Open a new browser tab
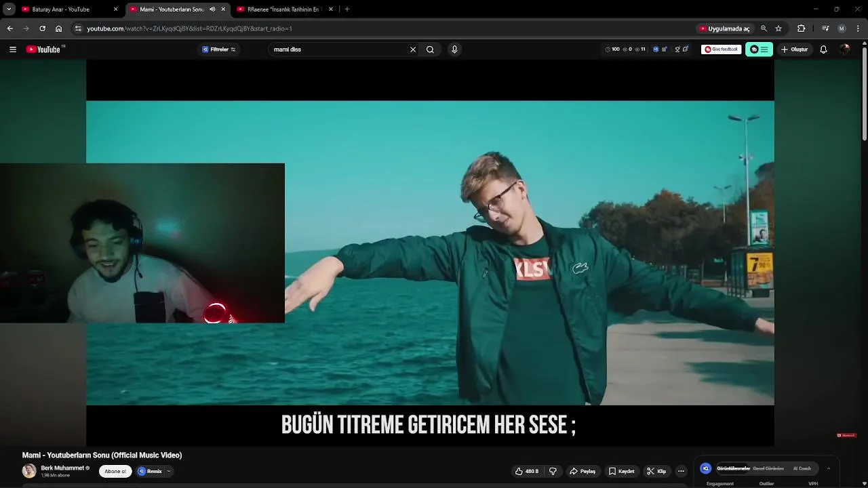The image size is (868, 488). (x=347, y=9)
